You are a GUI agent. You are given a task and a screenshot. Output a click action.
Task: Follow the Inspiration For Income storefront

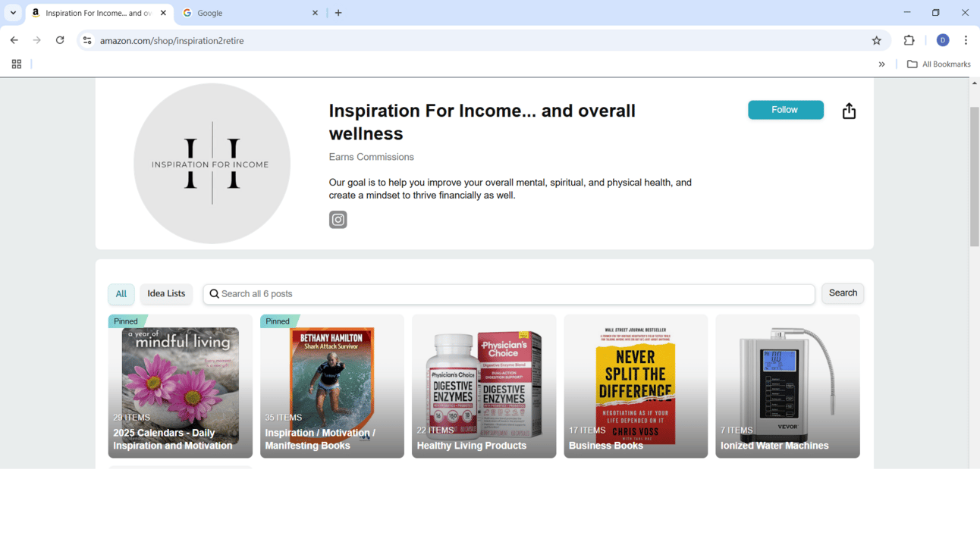tap(786, 110)
